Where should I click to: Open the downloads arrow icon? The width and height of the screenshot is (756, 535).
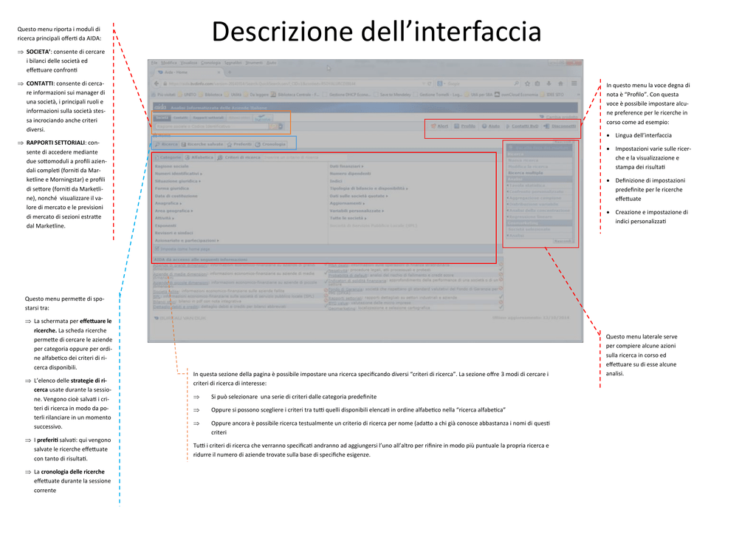point(549,84)
